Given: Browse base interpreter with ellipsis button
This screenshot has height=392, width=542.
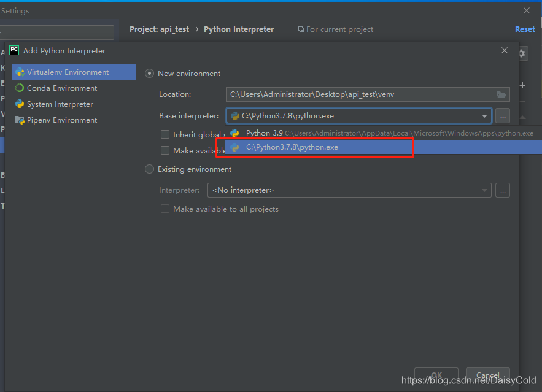Looking at the screenshot, I should coord(503,116).
